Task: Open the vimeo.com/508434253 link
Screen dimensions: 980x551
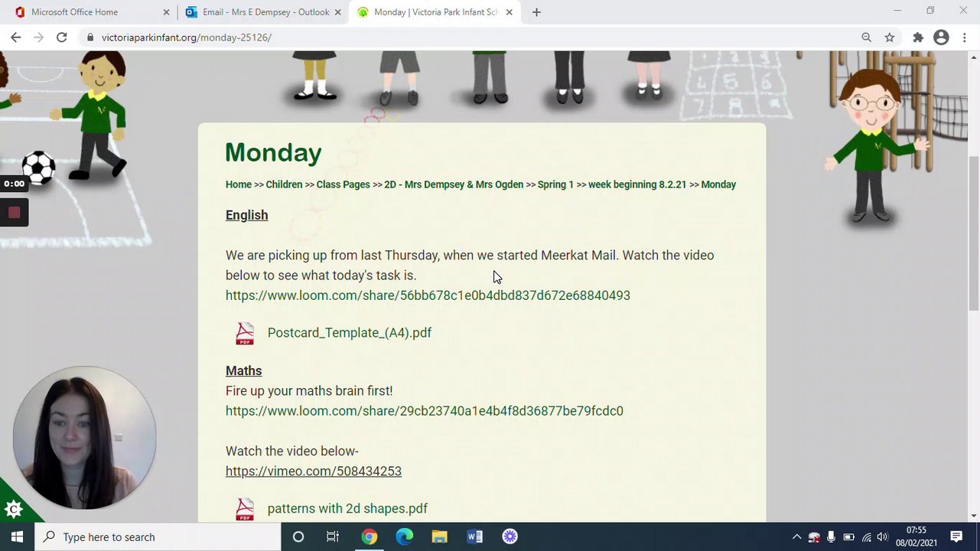Action: (314, 471)
